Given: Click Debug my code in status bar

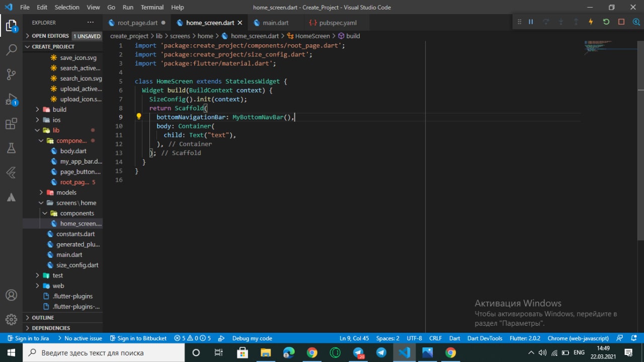Looking at the screenshot, I should click(252, 338).
